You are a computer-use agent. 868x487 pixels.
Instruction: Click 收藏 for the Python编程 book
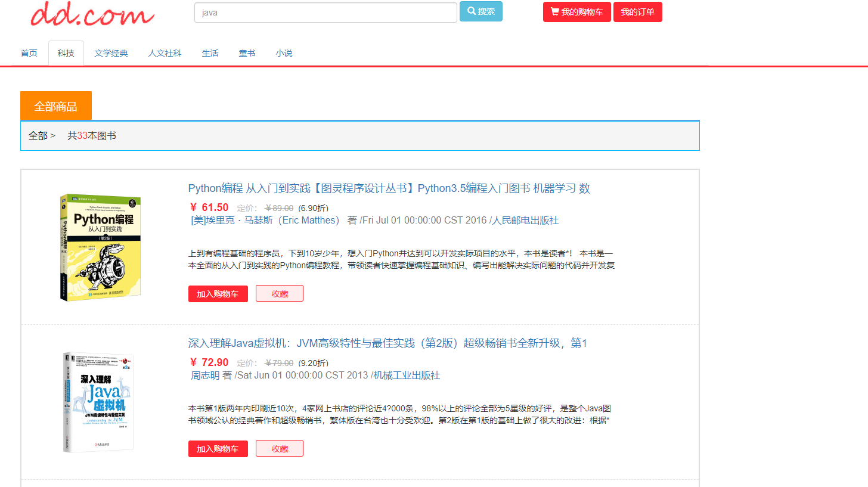coord(280,293)
